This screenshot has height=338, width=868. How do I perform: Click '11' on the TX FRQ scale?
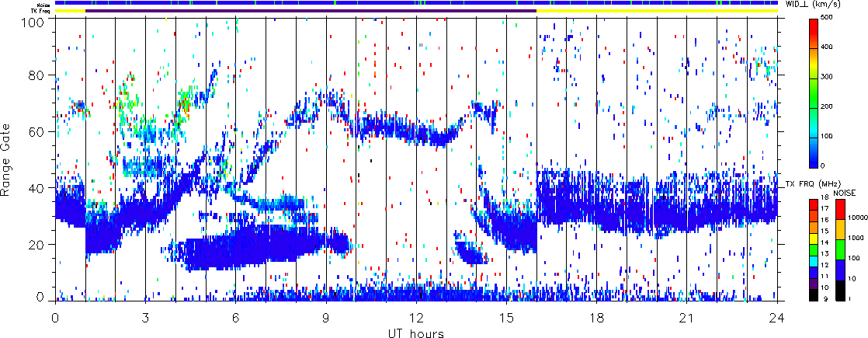pos(825,276)
